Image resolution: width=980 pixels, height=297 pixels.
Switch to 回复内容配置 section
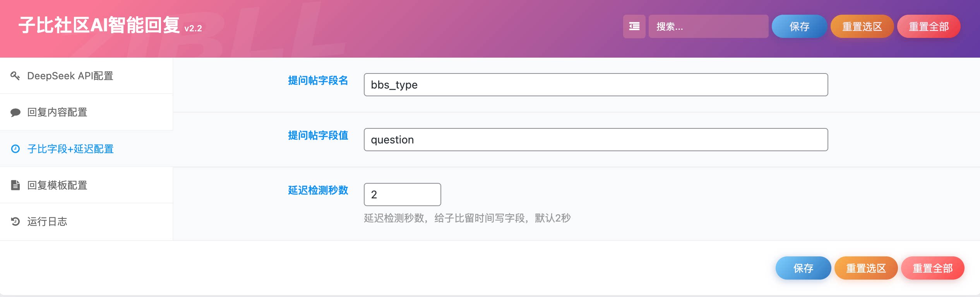[57, 113]
